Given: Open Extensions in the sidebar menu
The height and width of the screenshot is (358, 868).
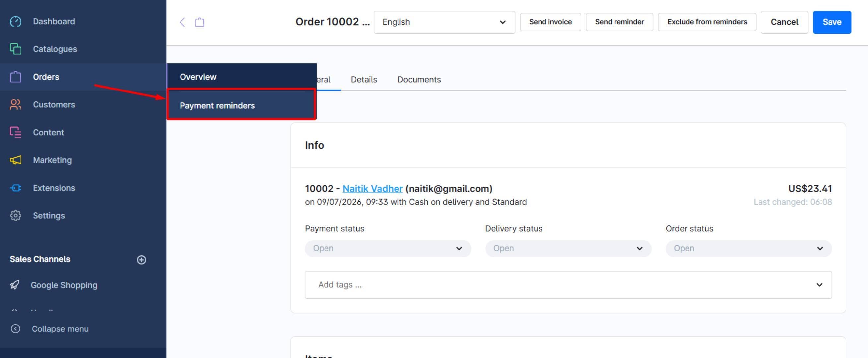Looking at the screenshot, I should coord(83,188).
